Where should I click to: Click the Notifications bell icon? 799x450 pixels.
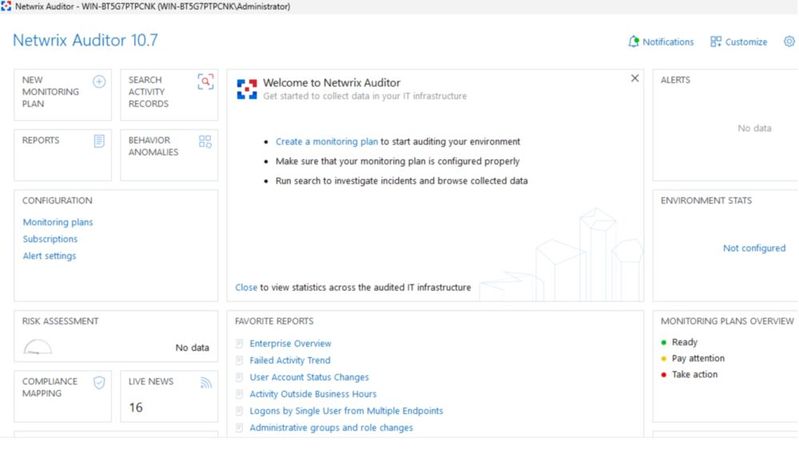pyautogui.click(x=633, y=42)
